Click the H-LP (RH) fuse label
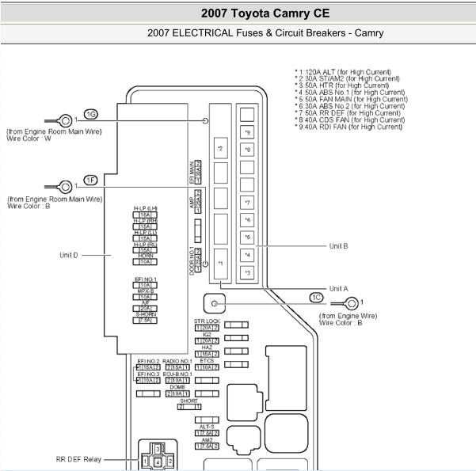This screenshot has width=476, height=471. 146,221
